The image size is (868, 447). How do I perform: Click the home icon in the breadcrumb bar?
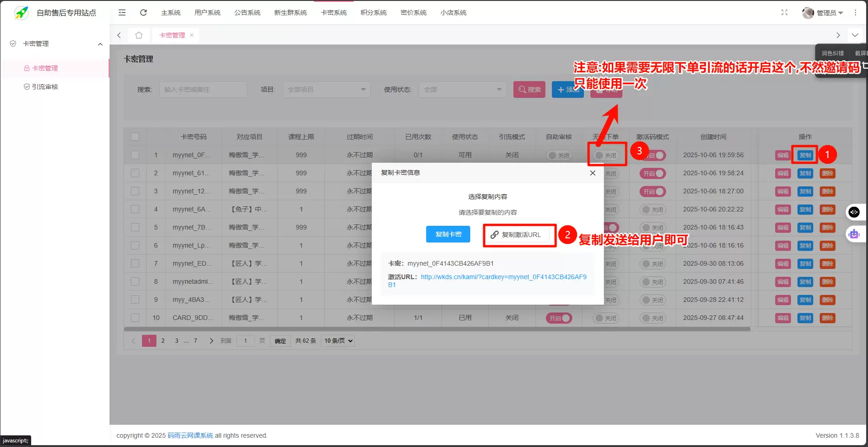(139, 35)
